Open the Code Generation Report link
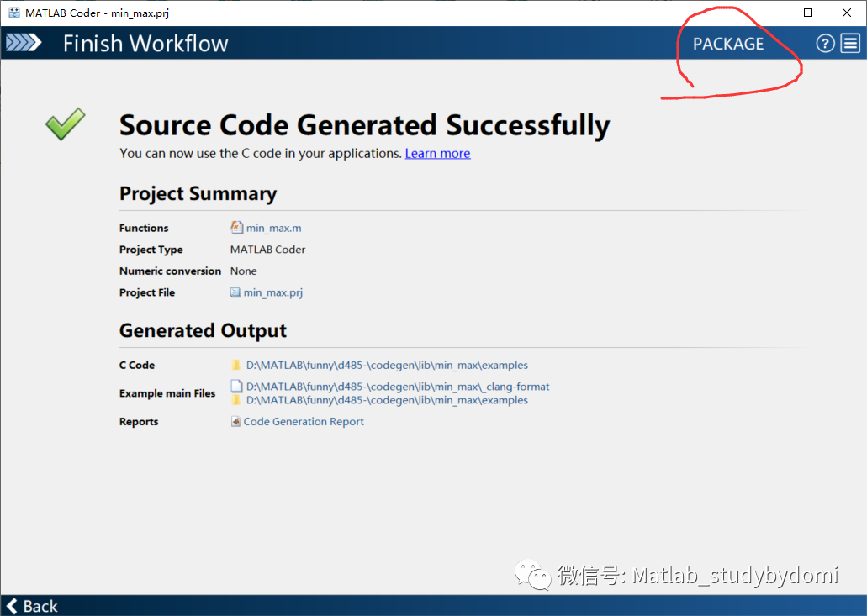867x616 pixels. 304,422
